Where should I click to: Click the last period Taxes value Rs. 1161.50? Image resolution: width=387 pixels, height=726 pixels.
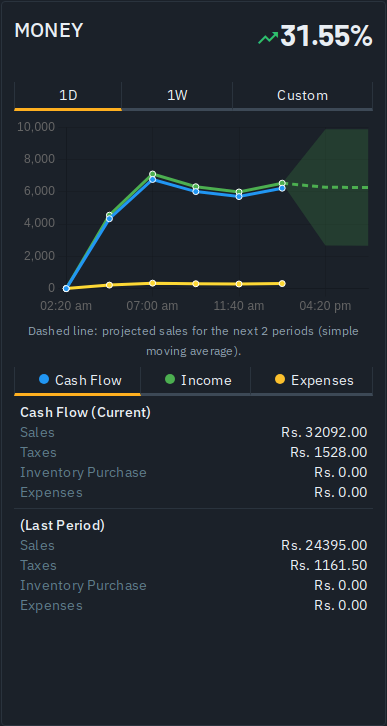point(329,565)
